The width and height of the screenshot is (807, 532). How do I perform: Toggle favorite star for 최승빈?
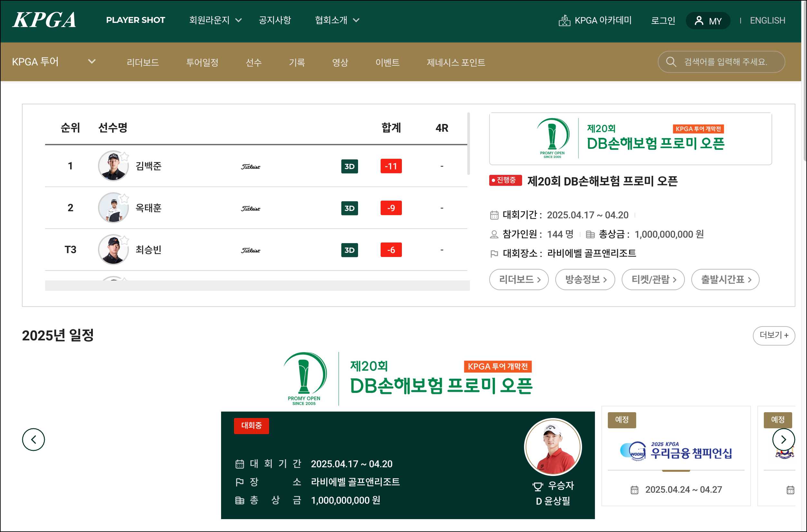coord(125,240)
